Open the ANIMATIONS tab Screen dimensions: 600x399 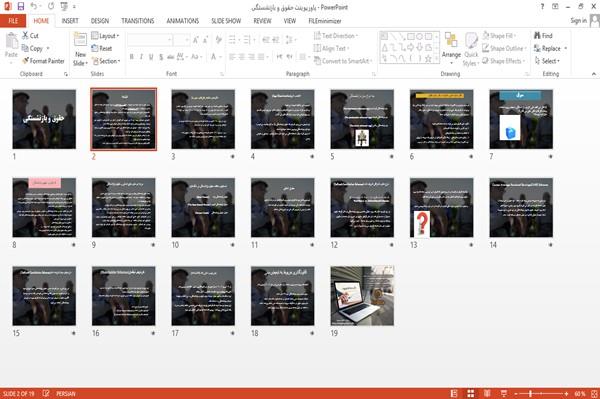coord(183,21)
